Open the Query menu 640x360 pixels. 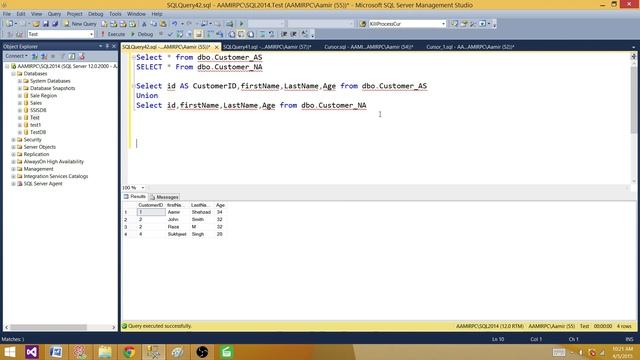[54, 14]
